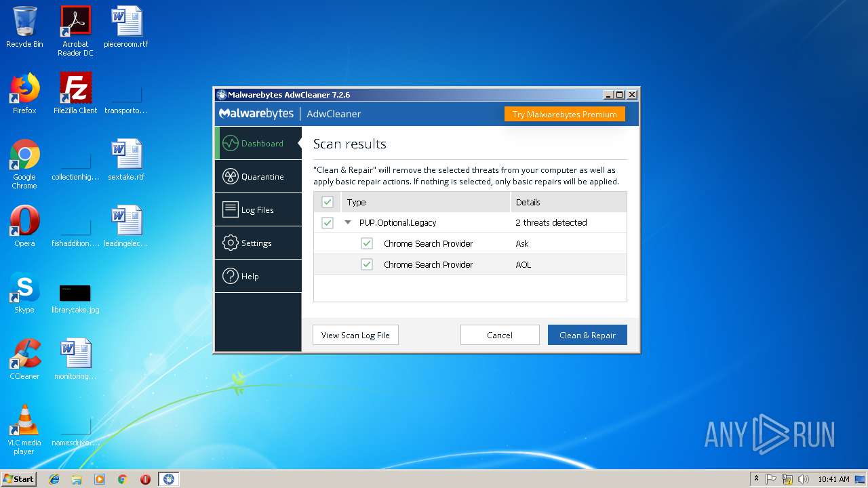Click the AdwCleaner title bar app icon

click(x=221, y=95)
